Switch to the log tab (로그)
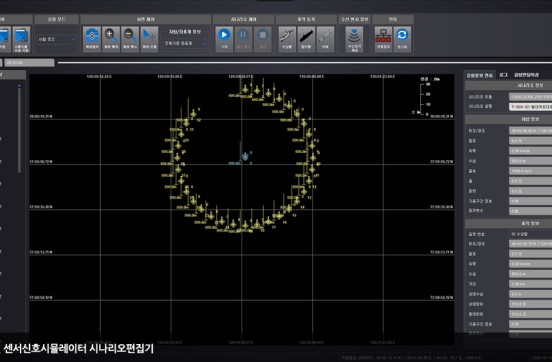The width and height of the screenshot is (552, 362). click(x=503, y=75)
